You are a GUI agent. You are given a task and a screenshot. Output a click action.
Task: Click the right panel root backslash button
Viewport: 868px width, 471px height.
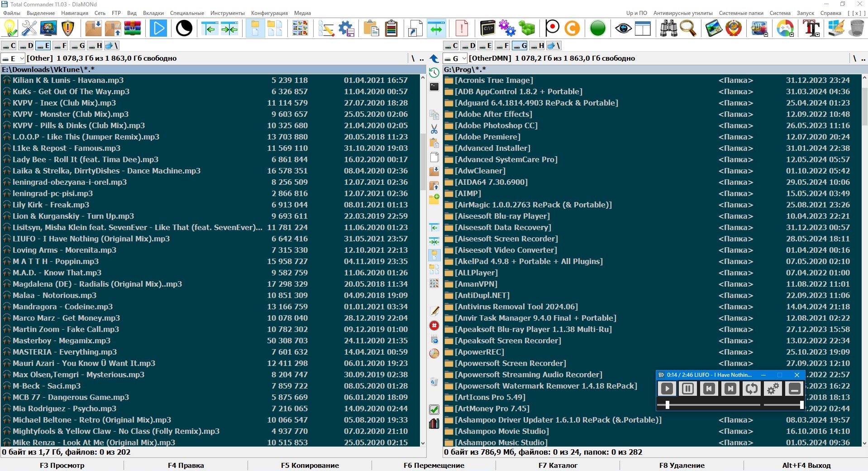pos(854,58)
